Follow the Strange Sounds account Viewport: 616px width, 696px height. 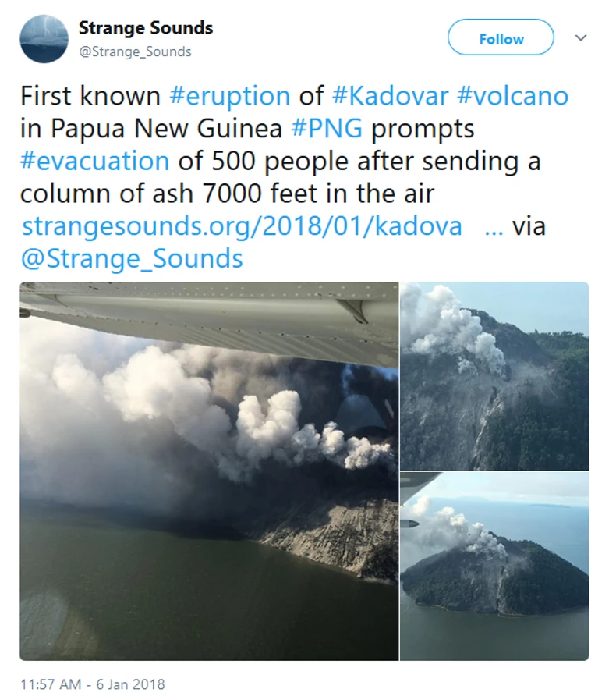[501, 37]
